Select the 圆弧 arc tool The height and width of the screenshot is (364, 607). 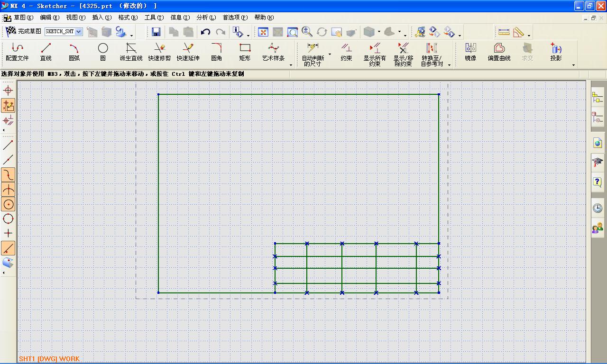[74, 52]
